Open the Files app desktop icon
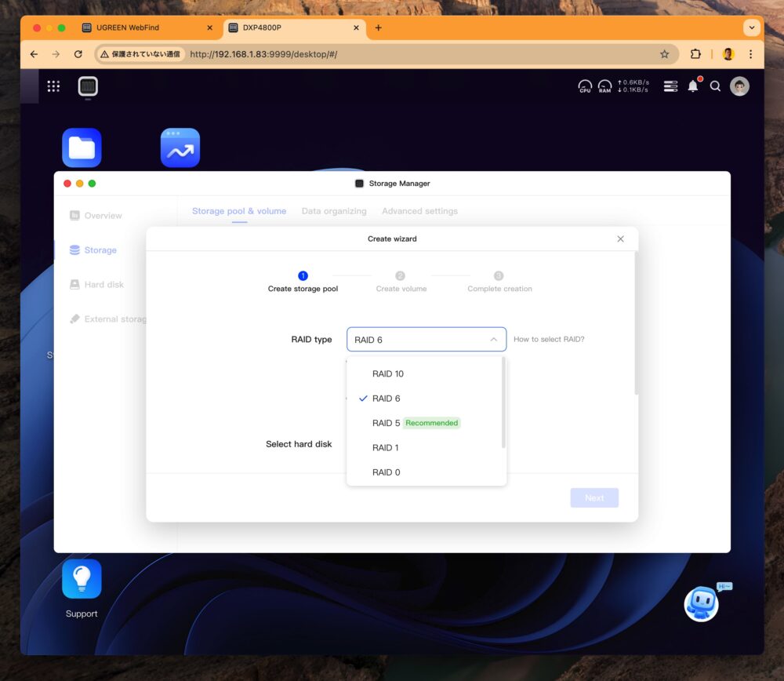784x681 pixels. pyautogui.click(x=82, y=147)
